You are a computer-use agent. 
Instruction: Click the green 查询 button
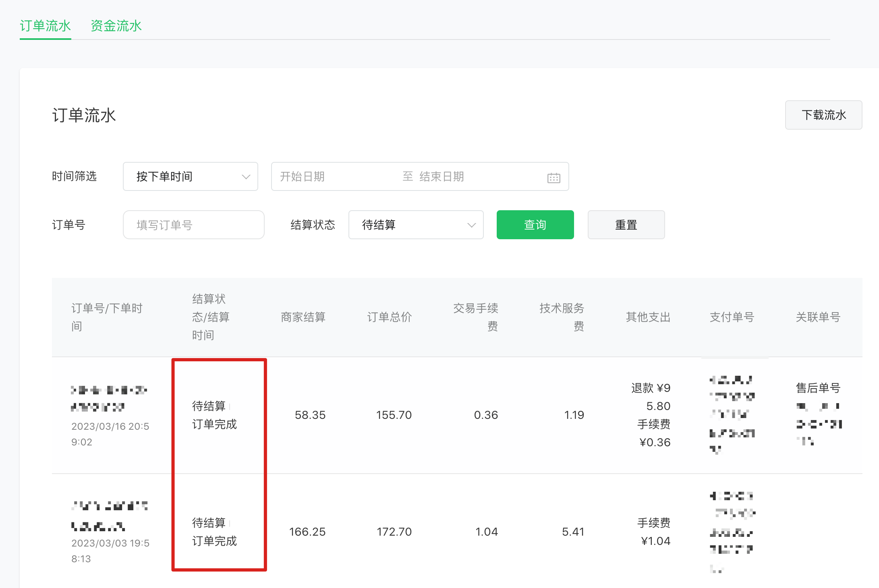535,225
